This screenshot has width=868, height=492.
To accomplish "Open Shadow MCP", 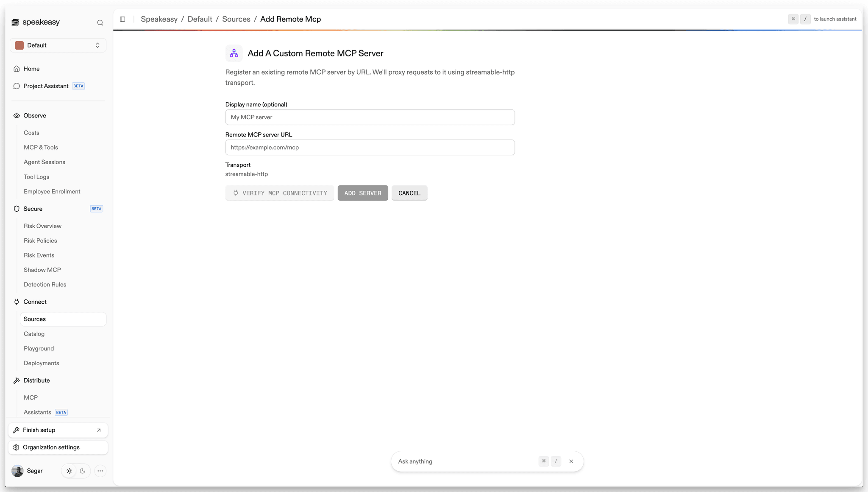I will coord(42,270).
